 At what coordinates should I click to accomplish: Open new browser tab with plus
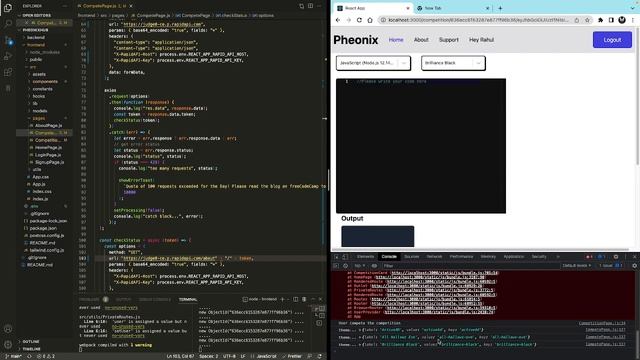click(x=500, y=8)
